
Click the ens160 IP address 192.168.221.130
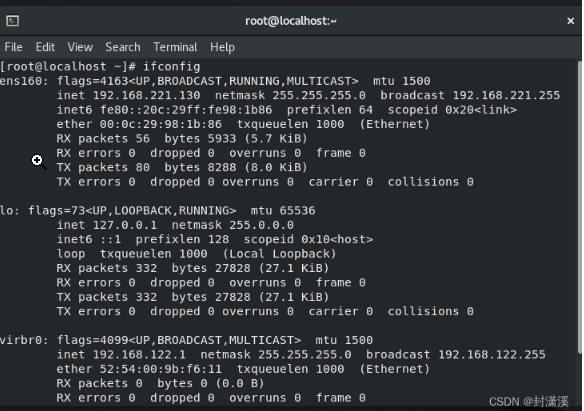pos(146,95)
